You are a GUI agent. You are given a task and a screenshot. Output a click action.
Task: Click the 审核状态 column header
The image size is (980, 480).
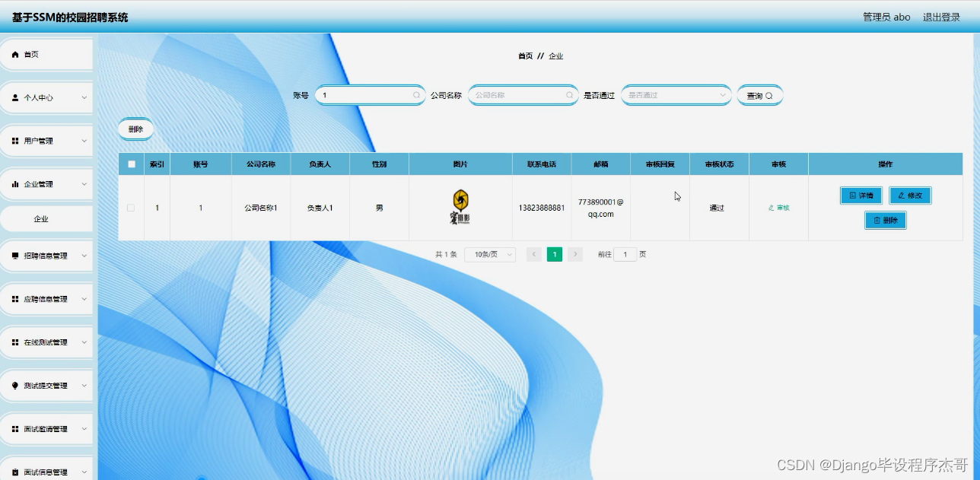pyautogui.click(x=719, y=164)
